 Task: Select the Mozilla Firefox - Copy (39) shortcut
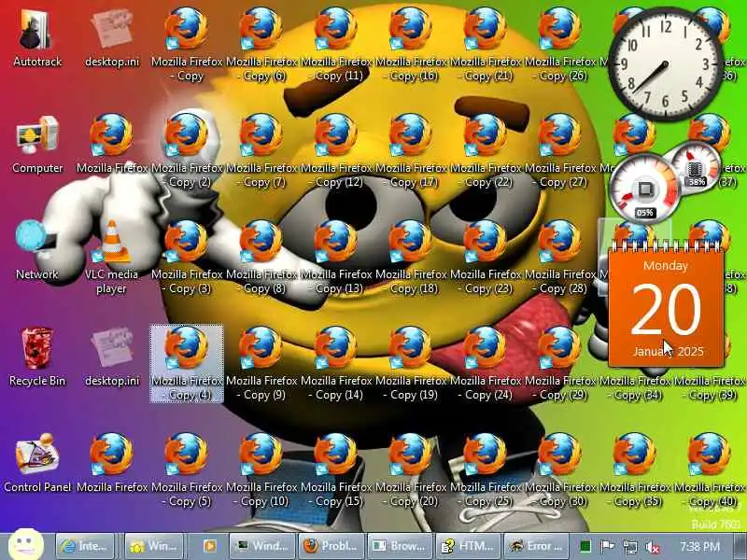pos(711,388)
